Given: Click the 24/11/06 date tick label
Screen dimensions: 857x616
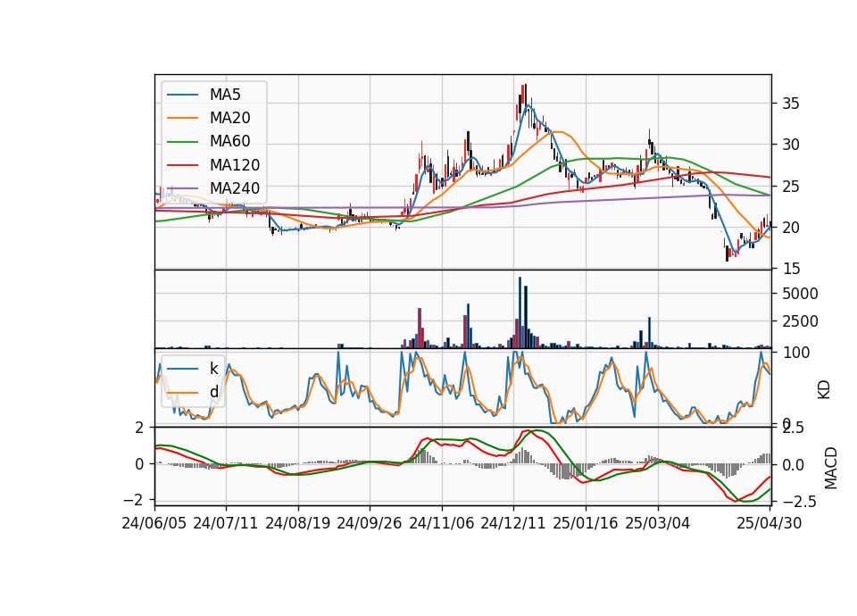Looking at the screenshot, I should (x=442, y=523).
